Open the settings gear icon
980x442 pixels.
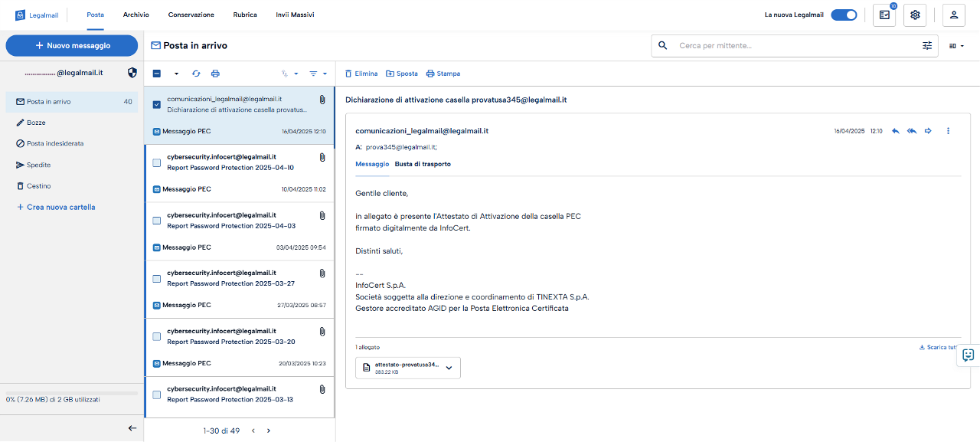[914, 15]
